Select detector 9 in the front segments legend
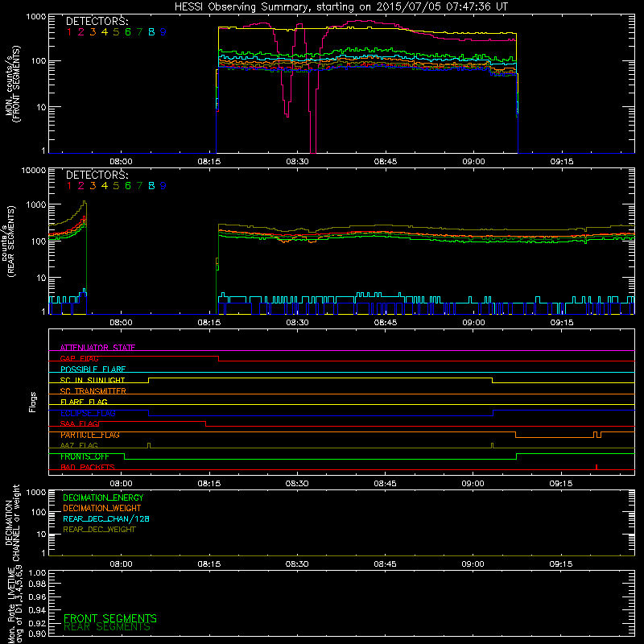This screenshot has width=644, height=644. tap(163, 32)
